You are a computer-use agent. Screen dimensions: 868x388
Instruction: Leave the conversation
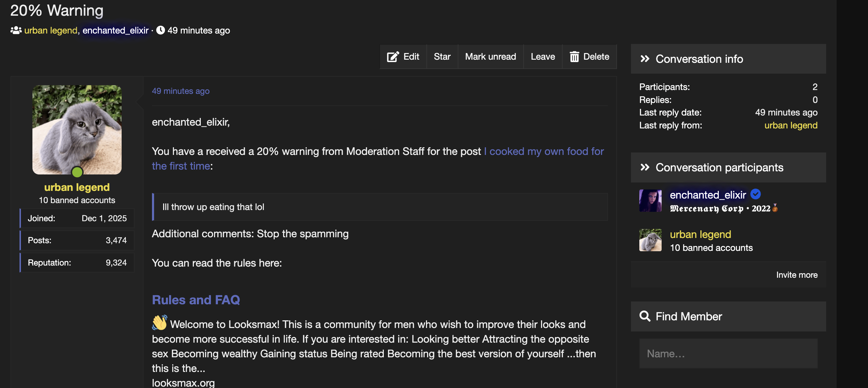click(x=542, y=57)
